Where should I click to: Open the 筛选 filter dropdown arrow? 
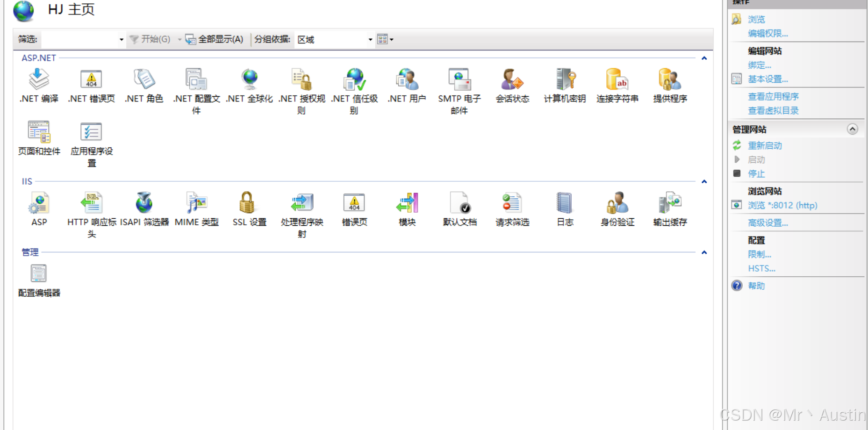click(122, 40)
